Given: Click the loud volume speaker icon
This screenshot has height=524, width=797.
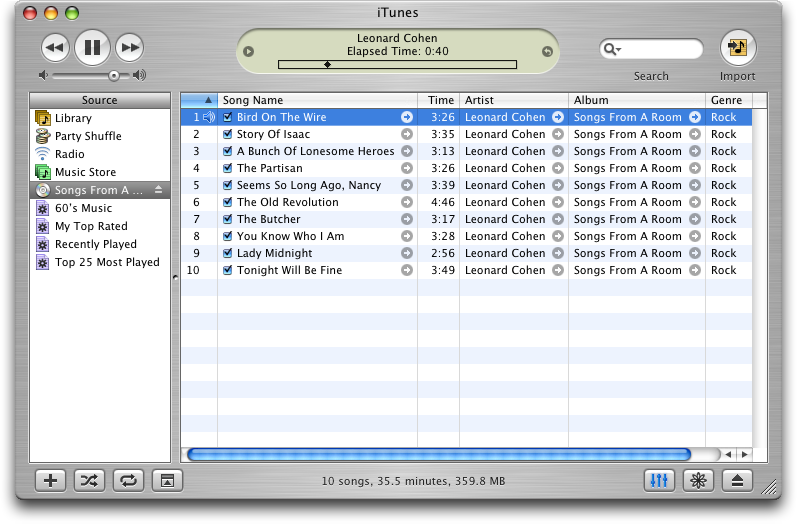Looking at the screenshot, I should (x=139, y=76).
